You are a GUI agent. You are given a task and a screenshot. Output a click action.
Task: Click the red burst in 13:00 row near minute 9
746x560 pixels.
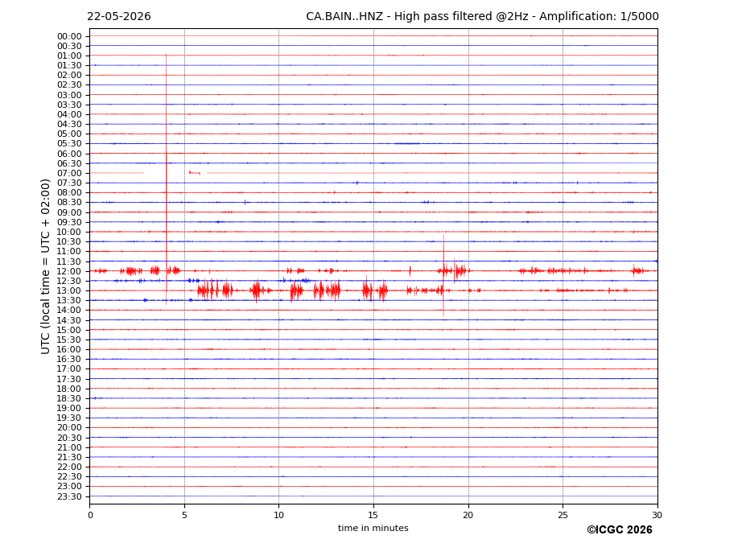point(258,290)
